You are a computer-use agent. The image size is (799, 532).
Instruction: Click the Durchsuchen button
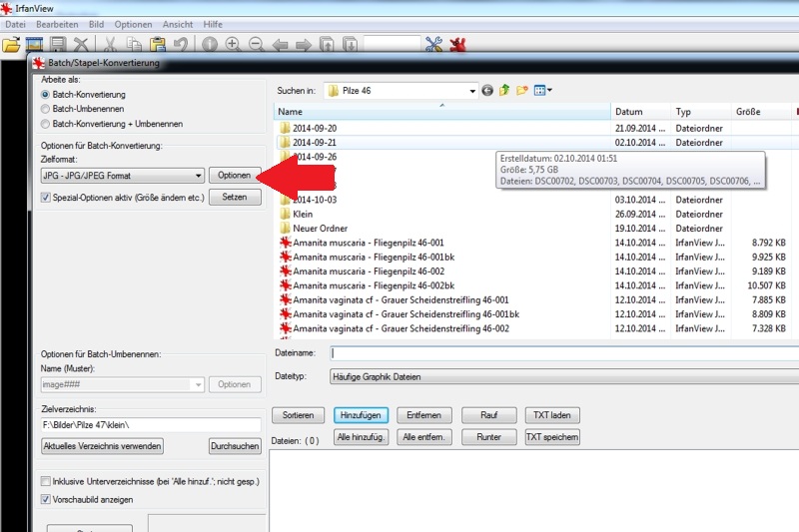(x=235, y=446)
